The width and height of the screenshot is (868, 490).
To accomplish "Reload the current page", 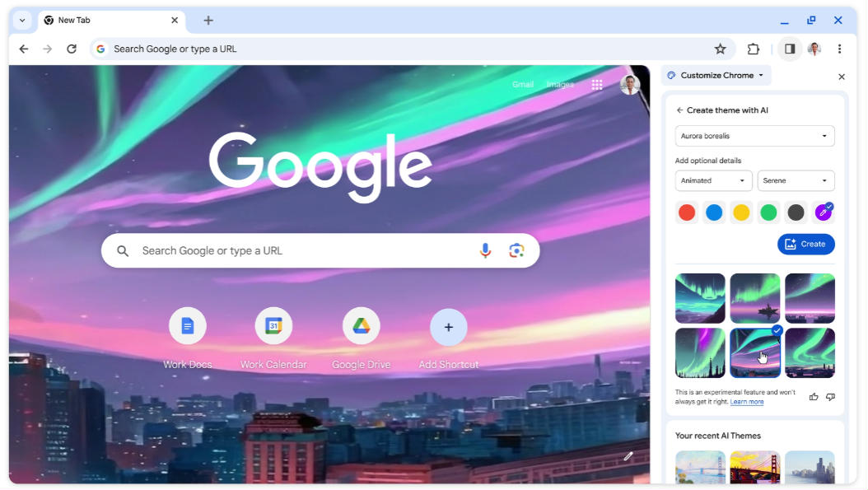I will [72, 49].
